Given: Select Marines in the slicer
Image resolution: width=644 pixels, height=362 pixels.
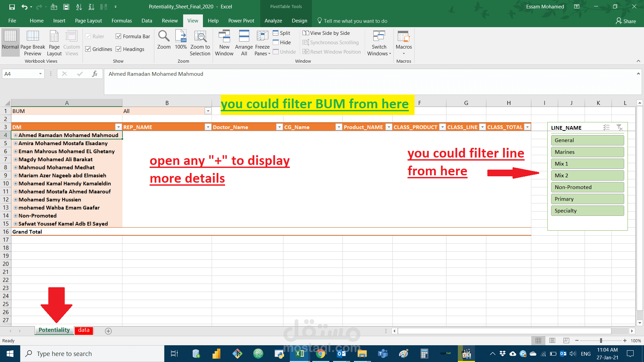Looking at the screenshot, I should tap(587, 152).
